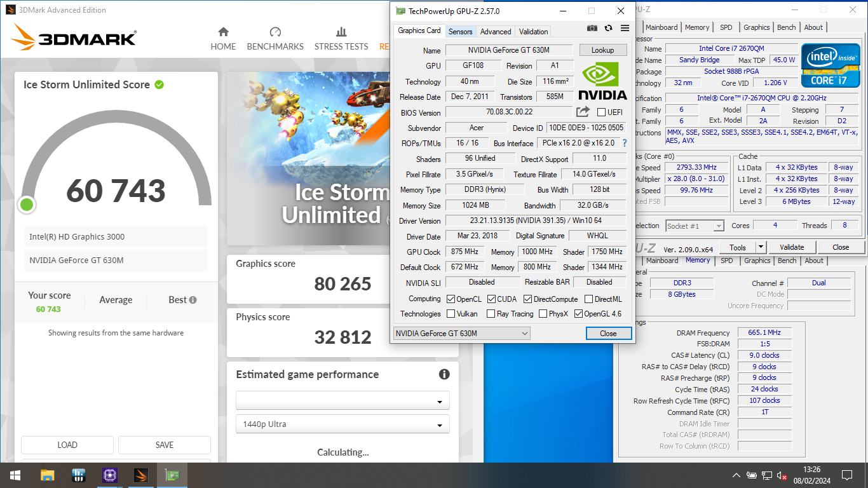
Task: Open the 1440p Ultra dropdown
Action: click(x=342, y=424)
